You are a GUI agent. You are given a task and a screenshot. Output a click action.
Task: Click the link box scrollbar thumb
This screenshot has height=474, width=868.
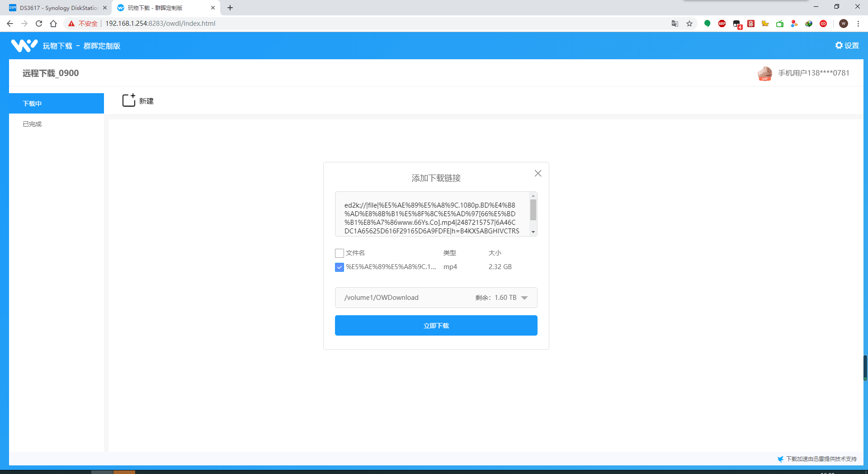pyautogui.click(x=533, y=210)
